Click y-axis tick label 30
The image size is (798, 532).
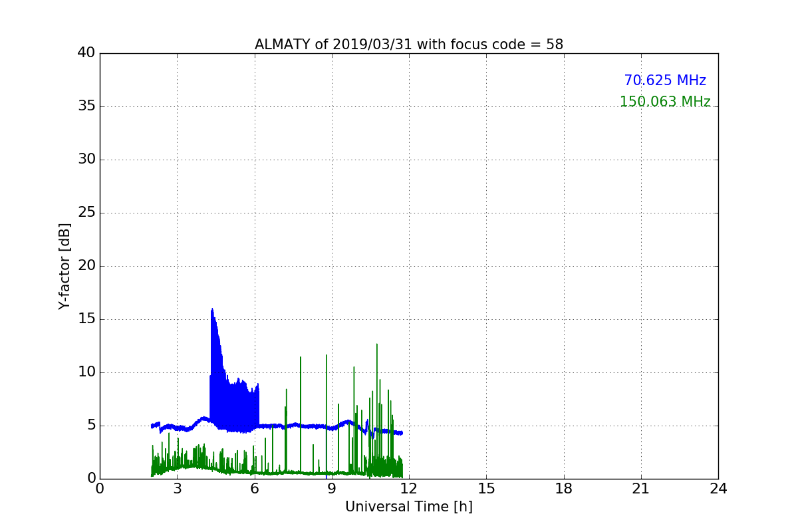pos(86,160)
